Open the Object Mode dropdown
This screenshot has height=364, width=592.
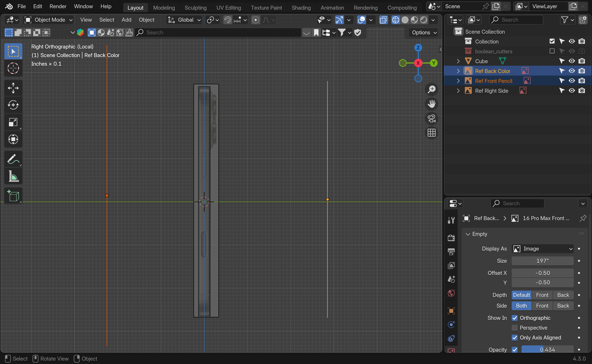49,20
